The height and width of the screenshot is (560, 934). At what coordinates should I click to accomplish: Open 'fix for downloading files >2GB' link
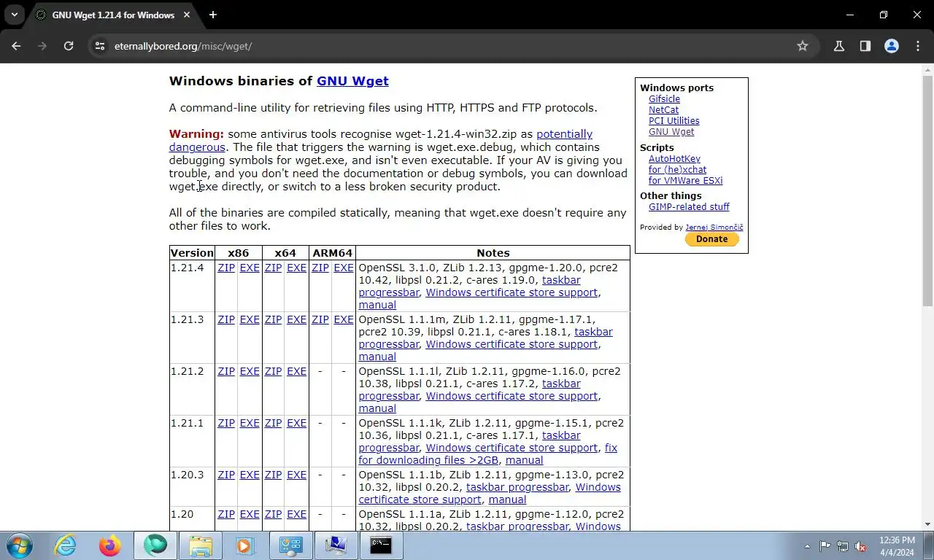pyautogui.click(x=487, y=454)
